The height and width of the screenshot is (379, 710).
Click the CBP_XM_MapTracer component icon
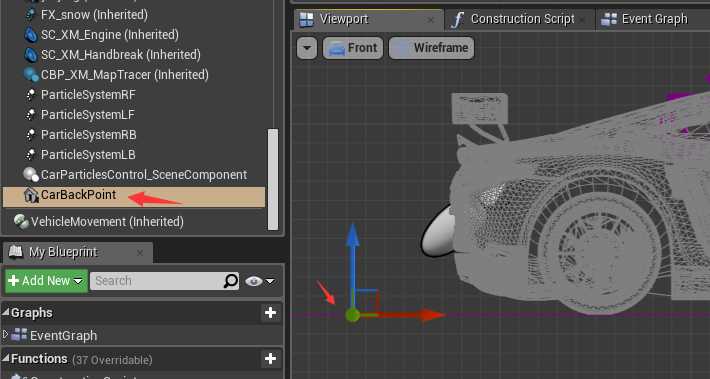(x=31, y=75)
